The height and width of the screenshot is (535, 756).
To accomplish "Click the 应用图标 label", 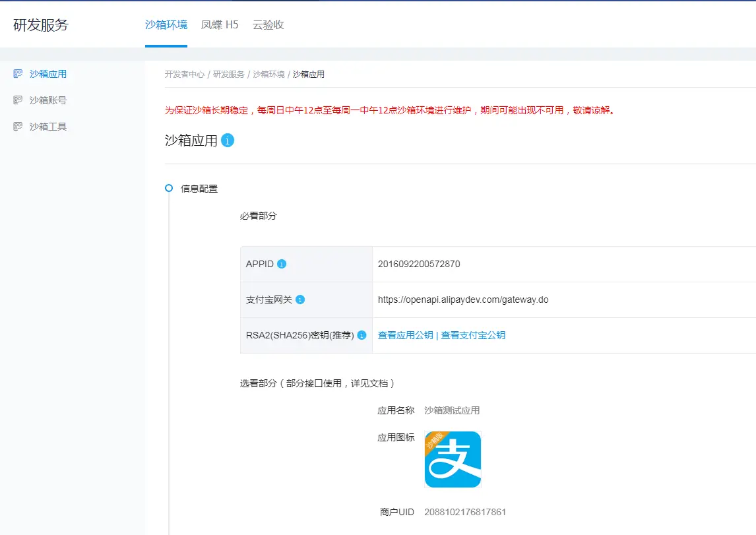I will (396, 437).
